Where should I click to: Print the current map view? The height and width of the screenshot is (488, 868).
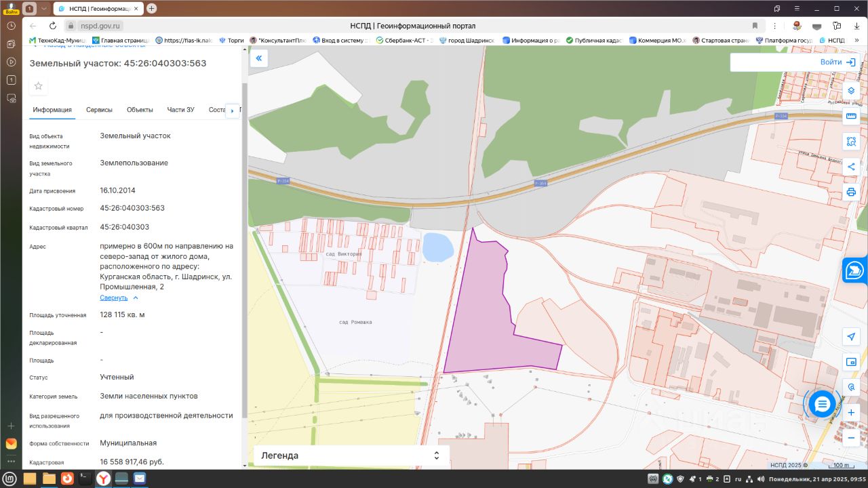(x=851, y=192)
